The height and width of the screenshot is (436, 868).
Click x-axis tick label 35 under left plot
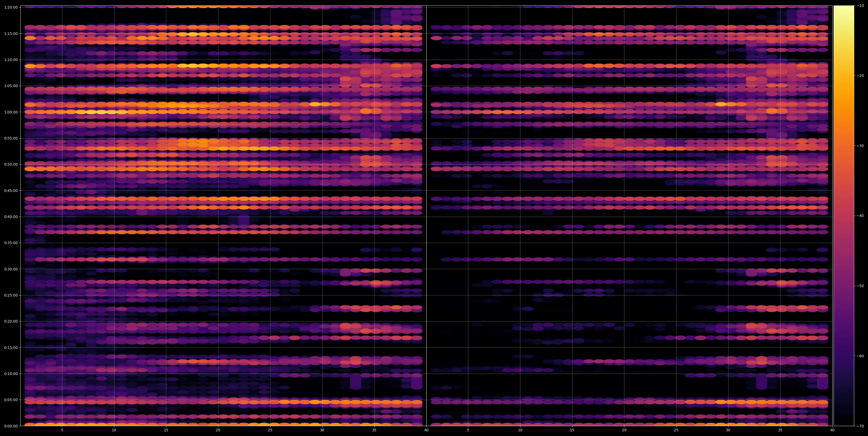(374, 430)
